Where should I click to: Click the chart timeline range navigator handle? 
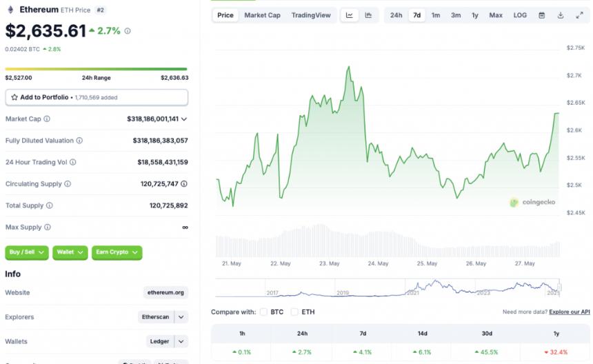point(560,287)
